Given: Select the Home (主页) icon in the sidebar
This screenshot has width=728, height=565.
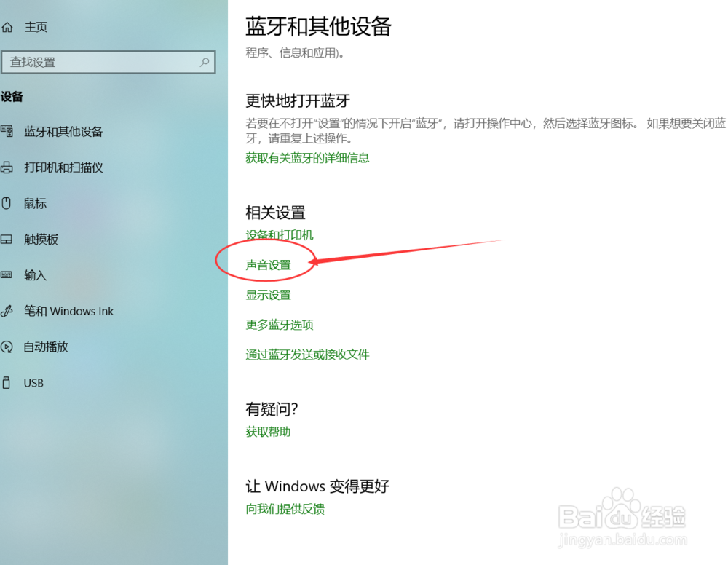Looking at the screenshot, I should tap(9, 26).
